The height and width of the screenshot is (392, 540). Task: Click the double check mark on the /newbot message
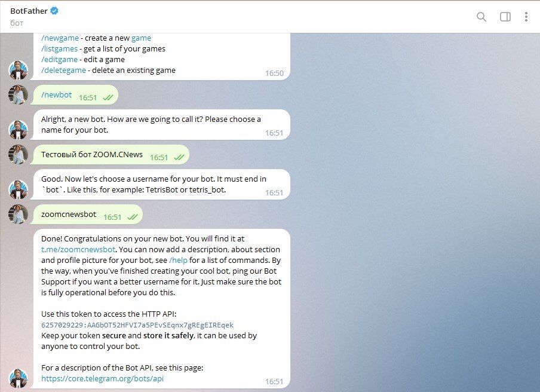(x=108, y=98)
